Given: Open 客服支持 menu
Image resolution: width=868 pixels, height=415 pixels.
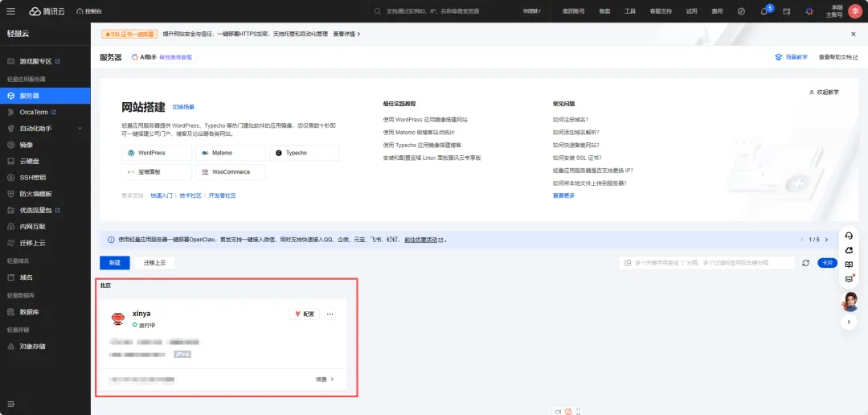Looking at the screenshot, I should (661, 11).
